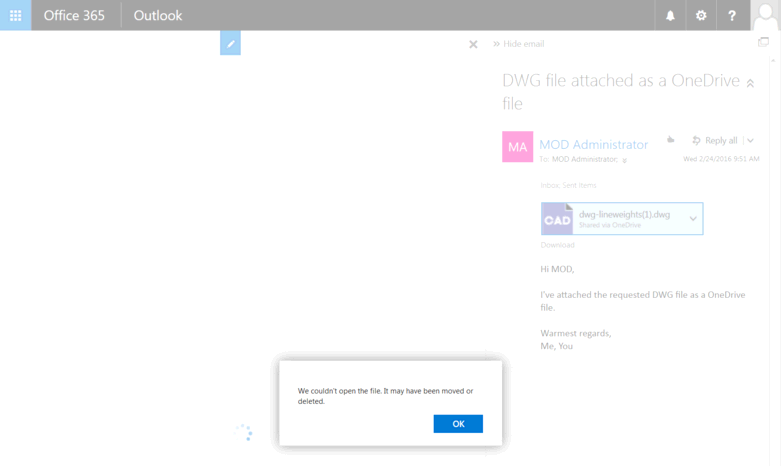Click OK in the error dialog
The image size is (782, 474).
click(x=458, y=424)
